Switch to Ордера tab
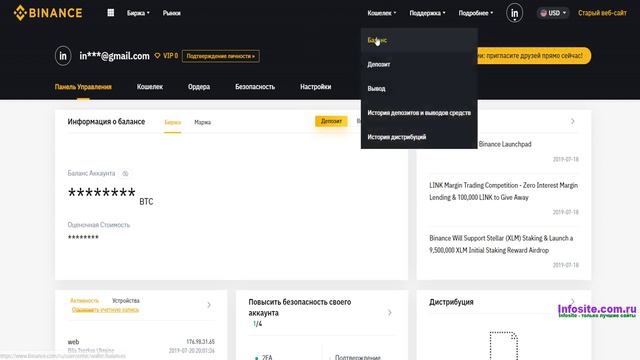Image resolution: width=640 pixels, height=360 pixels. click(199, 87)
